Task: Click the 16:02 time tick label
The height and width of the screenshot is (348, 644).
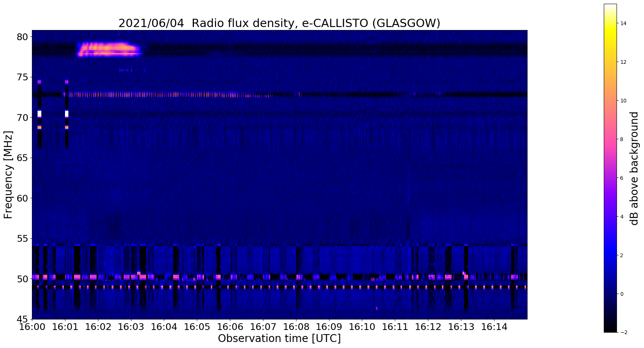Action: point(98,327)
